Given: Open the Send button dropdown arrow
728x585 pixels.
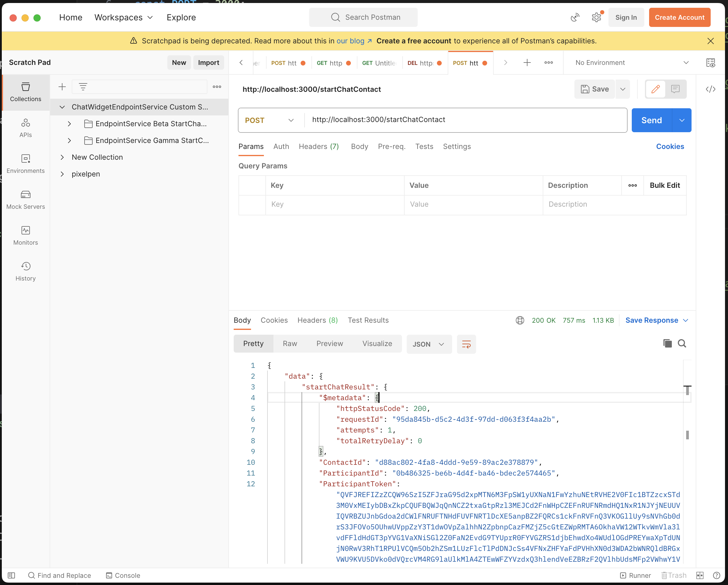Looking at the screenshot, I should tap(682, 120).
